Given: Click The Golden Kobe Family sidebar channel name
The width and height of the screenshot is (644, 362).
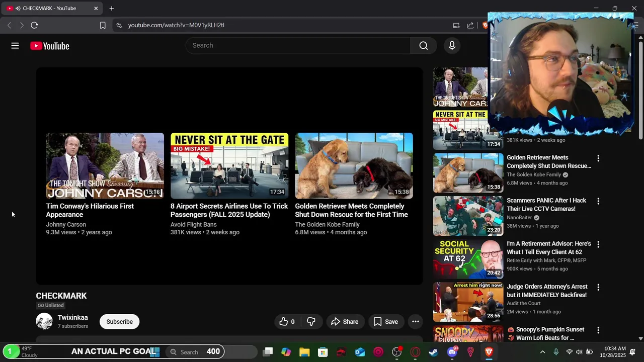Looking at the screenshot, I should pos(534,174).
